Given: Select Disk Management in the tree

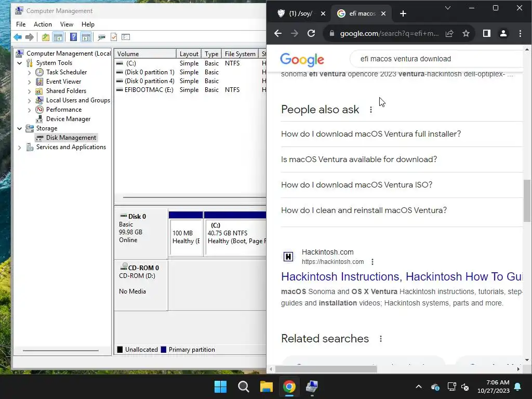Looking at the screenshot, I should pyautogui.click(x=71, y=137).
